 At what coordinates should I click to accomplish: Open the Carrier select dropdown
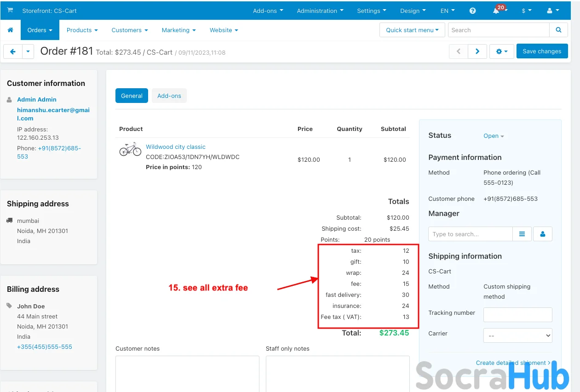click(517, 335)
